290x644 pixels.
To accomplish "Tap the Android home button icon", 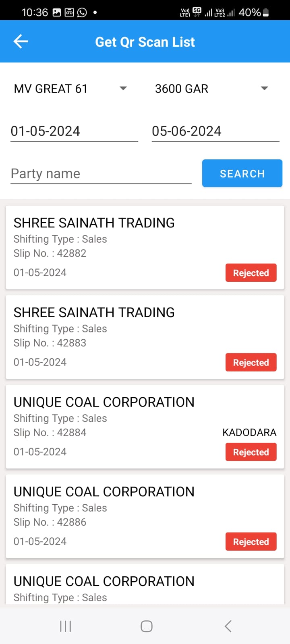I will pos(146,626).
